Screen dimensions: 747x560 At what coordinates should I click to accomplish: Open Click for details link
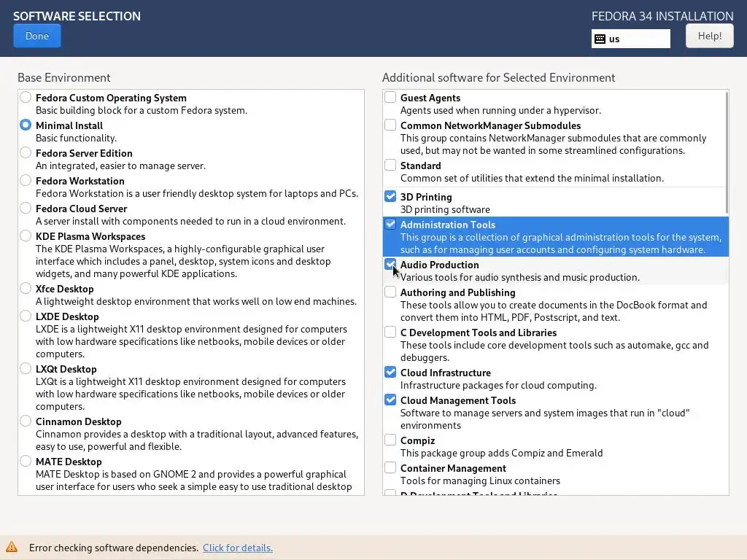pyautogui.click(x=238, y=548)
